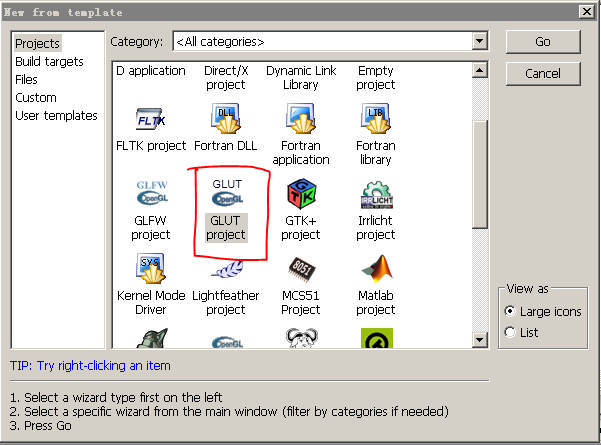Click the template list scroll up arrow
Screen dimensions: 601x445
tap(479, 70)
